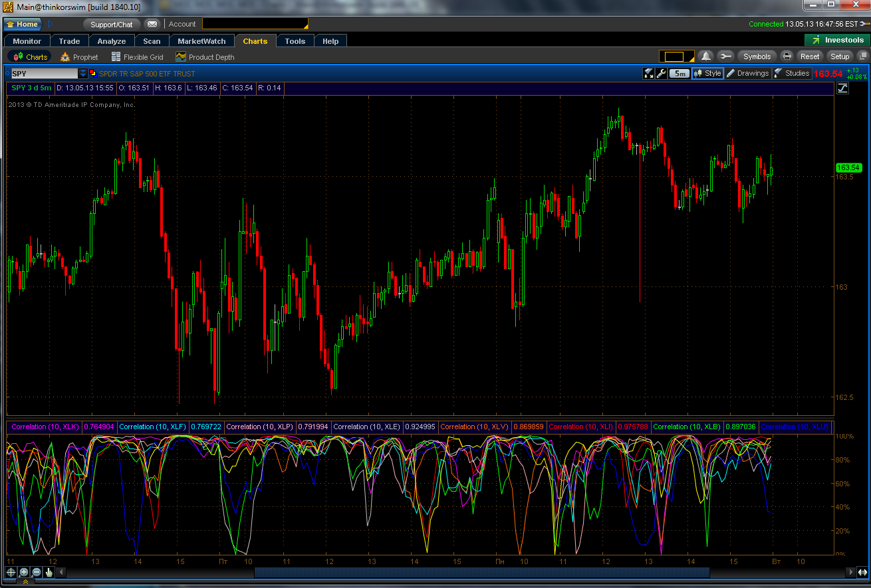Click the Support/Chat button
871x588 pixels.
112,24
